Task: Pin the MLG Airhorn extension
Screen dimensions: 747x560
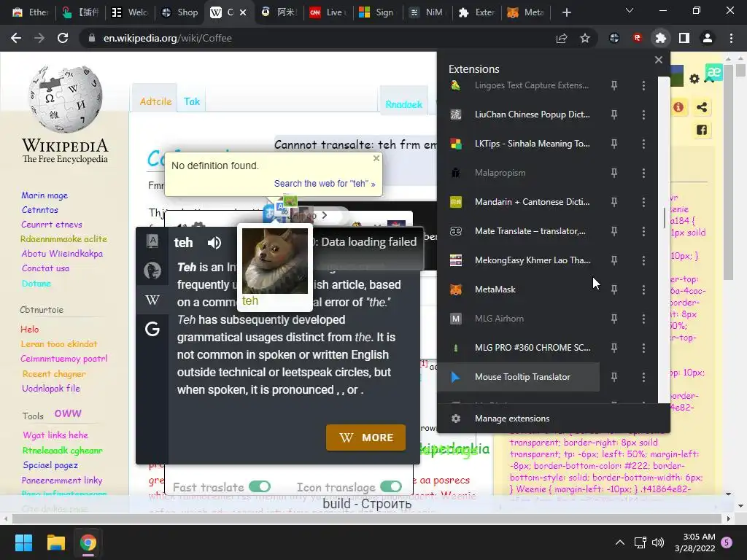Action: coord(614,319)
